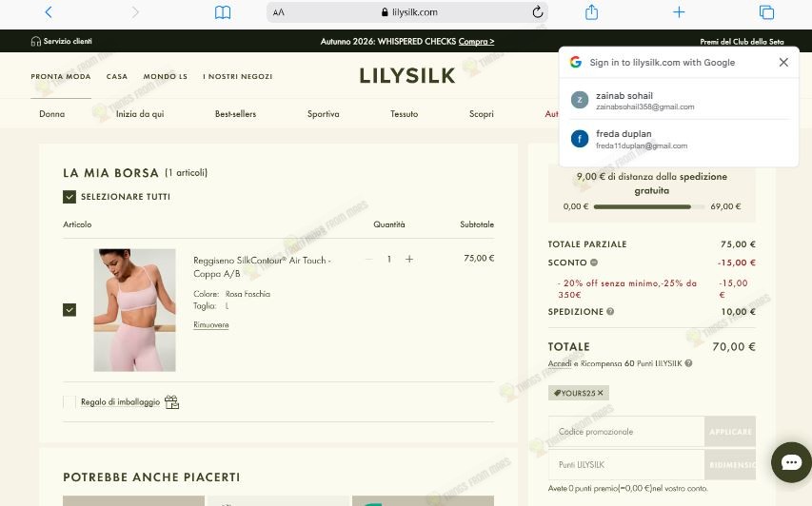Click the avatar beside freda duplan

[580, 139]
